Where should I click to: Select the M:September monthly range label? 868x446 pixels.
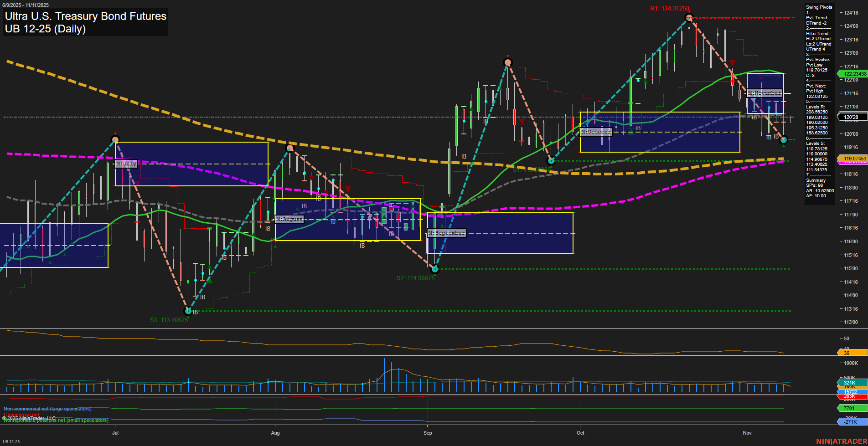coord(446,233)
